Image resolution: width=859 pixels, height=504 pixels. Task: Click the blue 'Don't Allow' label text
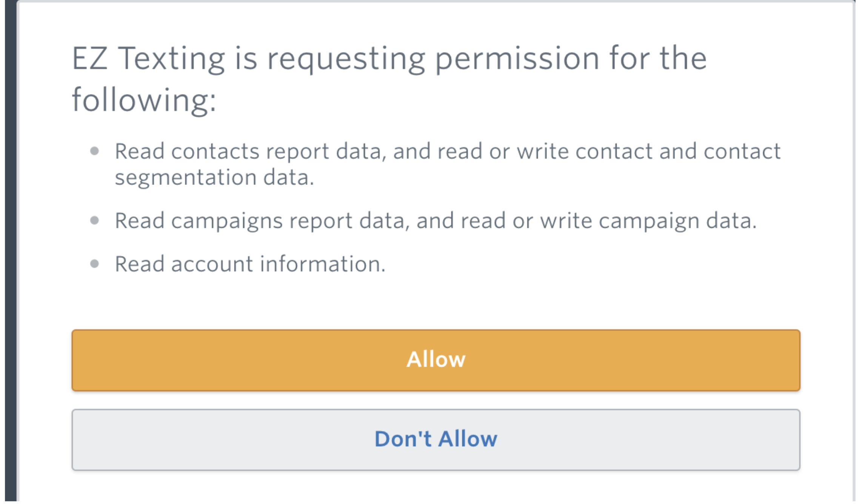click(436, 439)
